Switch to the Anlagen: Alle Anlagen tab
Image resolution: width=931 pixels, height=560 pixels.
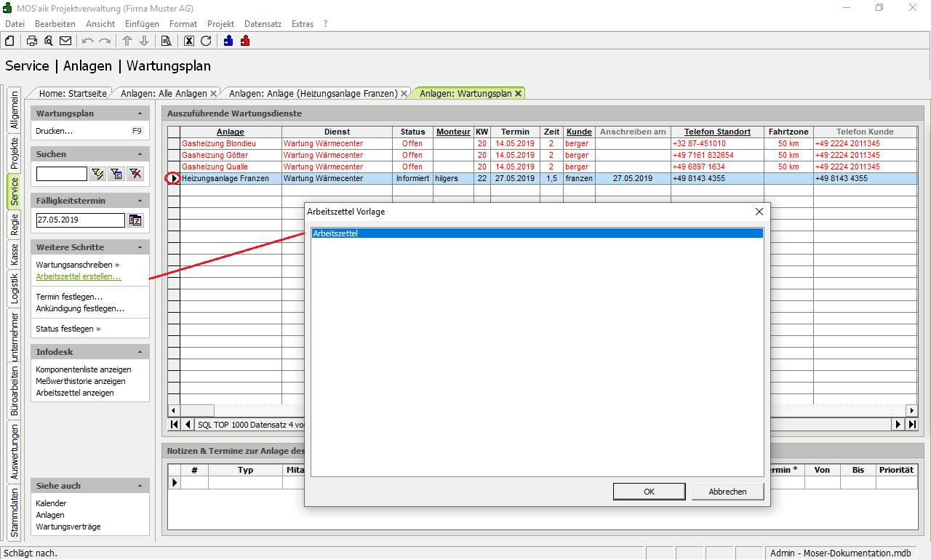point(164,93)
